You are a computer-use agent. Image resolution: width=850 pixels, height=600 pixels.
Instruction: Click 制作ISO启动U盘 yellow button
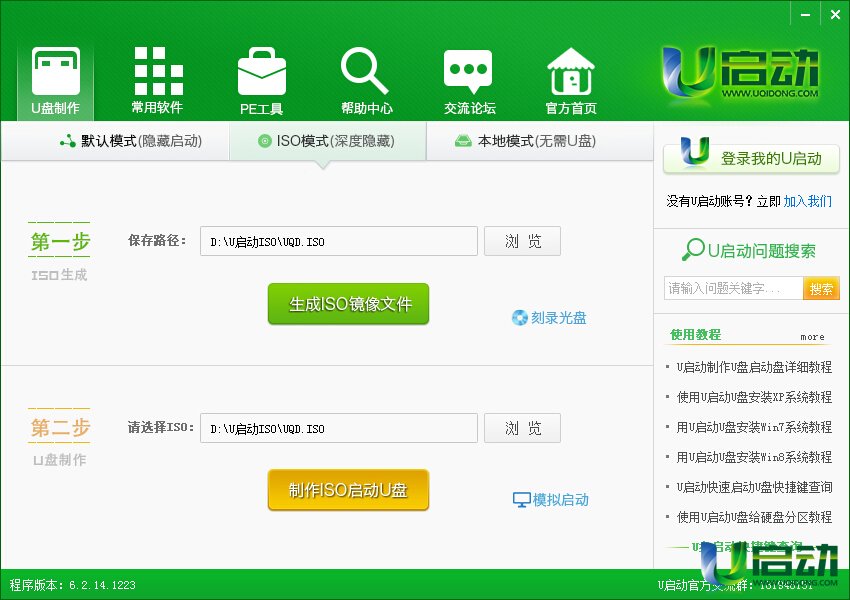click(349, 490)
